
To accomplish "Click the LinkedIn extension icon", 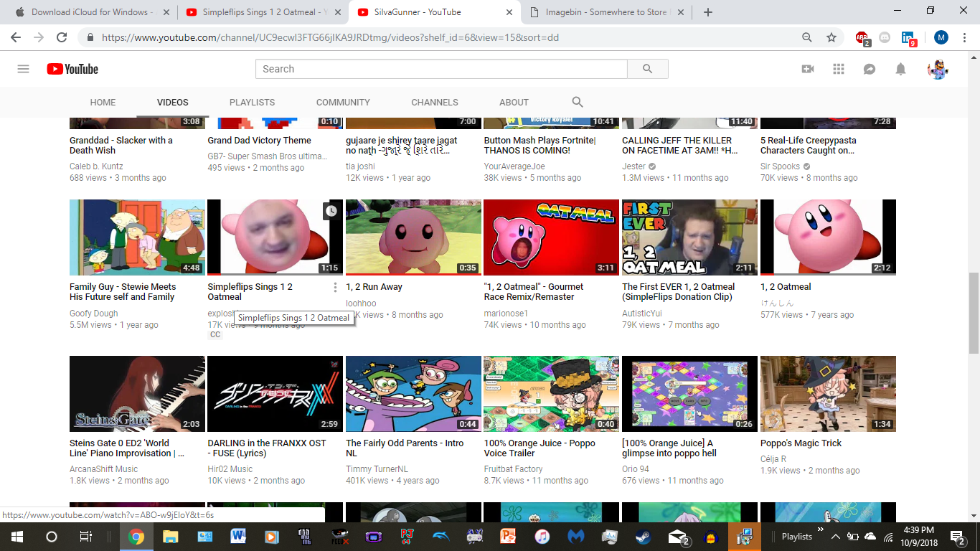I will [x=909, y=39].
